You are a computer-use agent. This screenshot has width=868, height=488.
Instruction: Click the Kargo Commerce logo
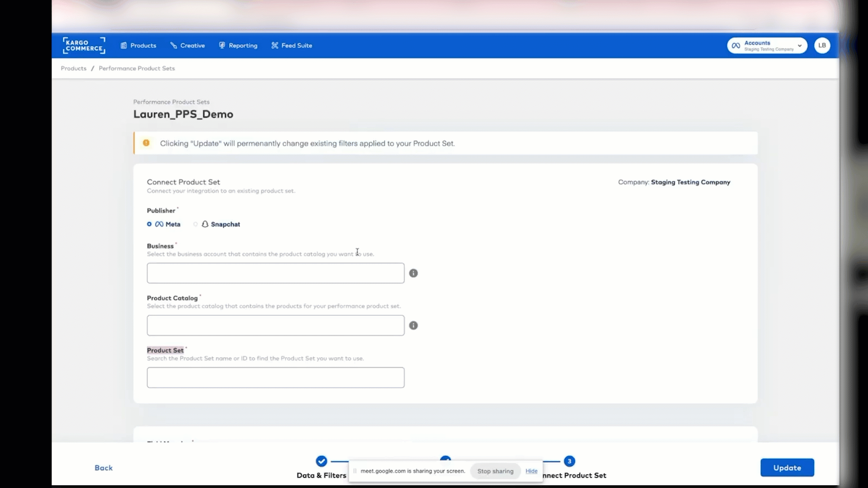tap(84, 45)
